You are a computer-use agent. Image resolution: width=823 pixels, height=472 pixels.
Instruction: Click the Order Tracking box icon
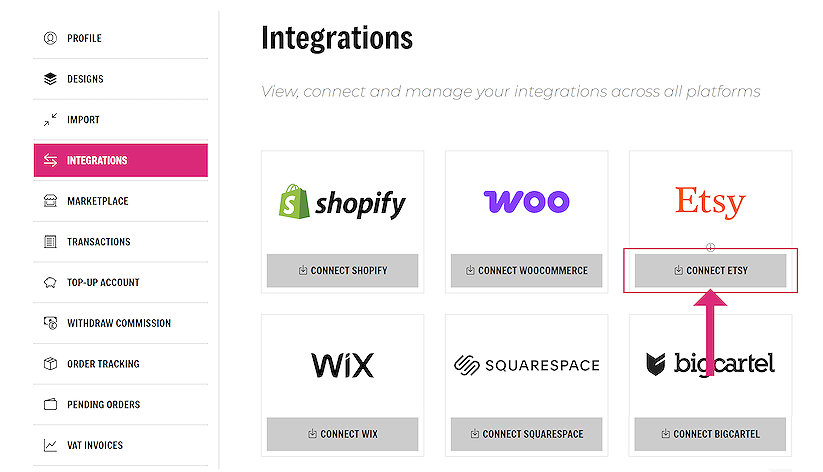(x=50, y=364)
